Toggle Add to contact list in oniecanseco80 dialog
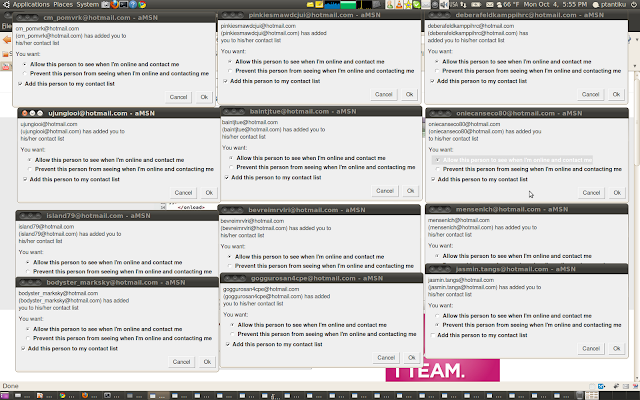Screen dimensions: 640x400 (x=433, y=180)
